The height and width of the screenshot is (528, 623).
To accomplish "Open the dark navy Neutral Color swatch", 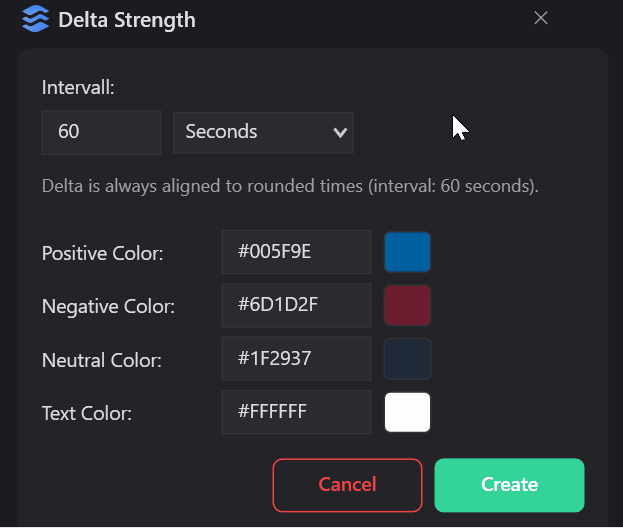I will [x=407, y=358].
